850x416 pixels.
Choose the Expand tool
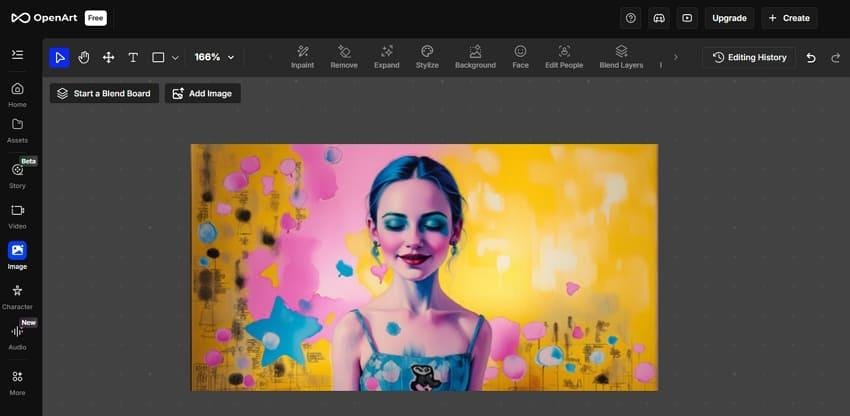pyautogui.click(x=387, y=57)
